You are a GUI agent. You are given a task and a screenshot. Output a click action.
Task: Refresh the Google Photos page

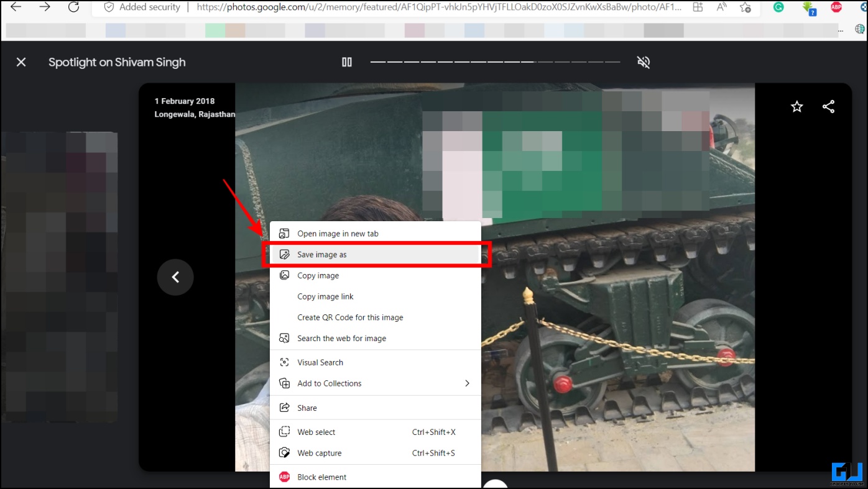pos(74,7)
